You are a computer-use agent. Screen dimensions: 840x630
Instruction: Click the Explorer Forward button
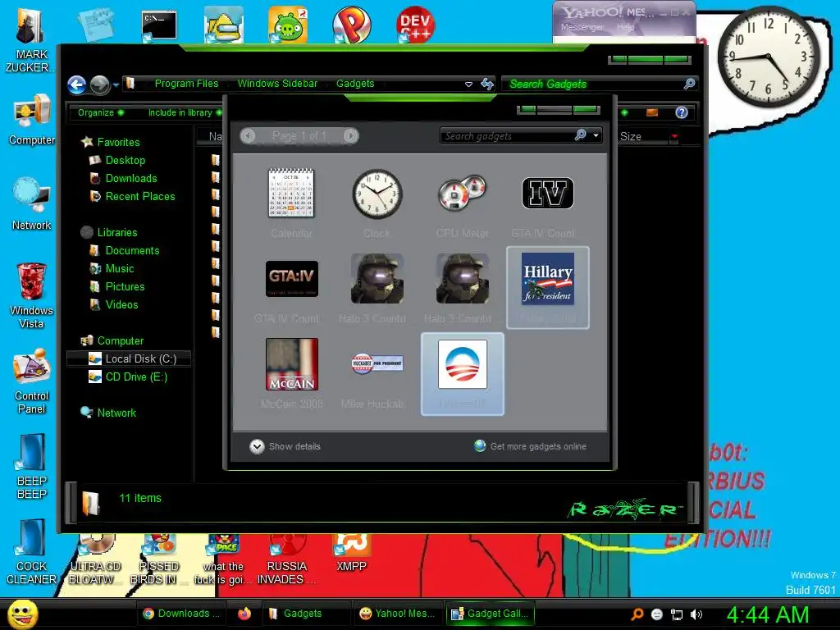click(99, 84)
